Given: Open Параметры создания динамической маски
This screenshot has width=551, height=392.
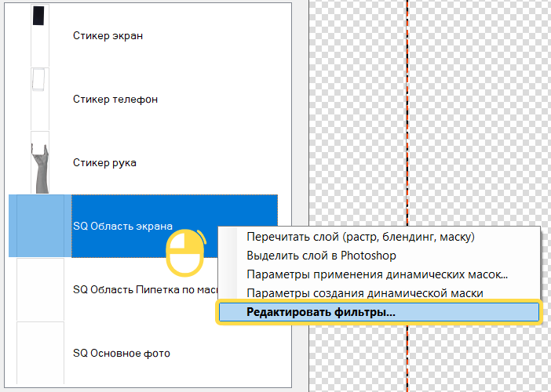Looking at the screenshot, I should click(364, 293).
